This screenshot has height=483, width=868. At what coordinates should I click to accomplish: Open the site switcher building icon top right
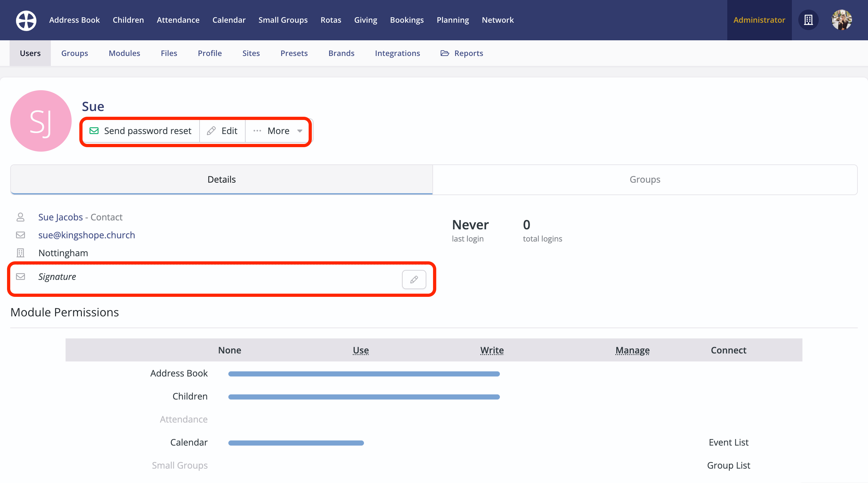click(809, 20)
